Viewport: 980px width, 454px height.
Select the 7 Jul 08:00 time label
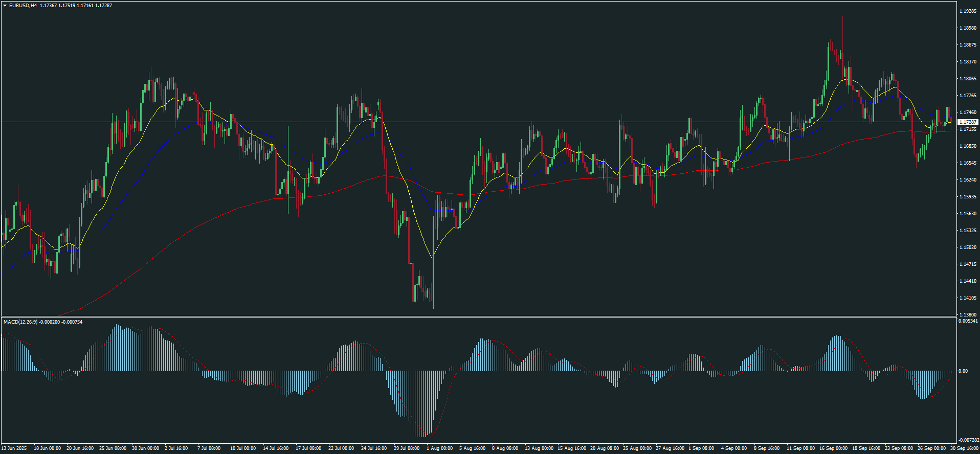[209, 448]
